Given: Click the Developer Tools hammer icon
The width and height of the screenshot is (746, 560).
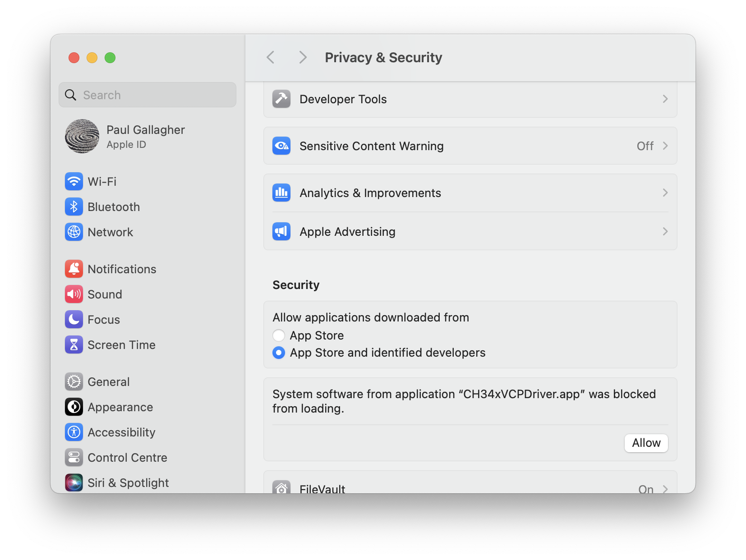Looking at the screenshot, I should pos(281,99).
